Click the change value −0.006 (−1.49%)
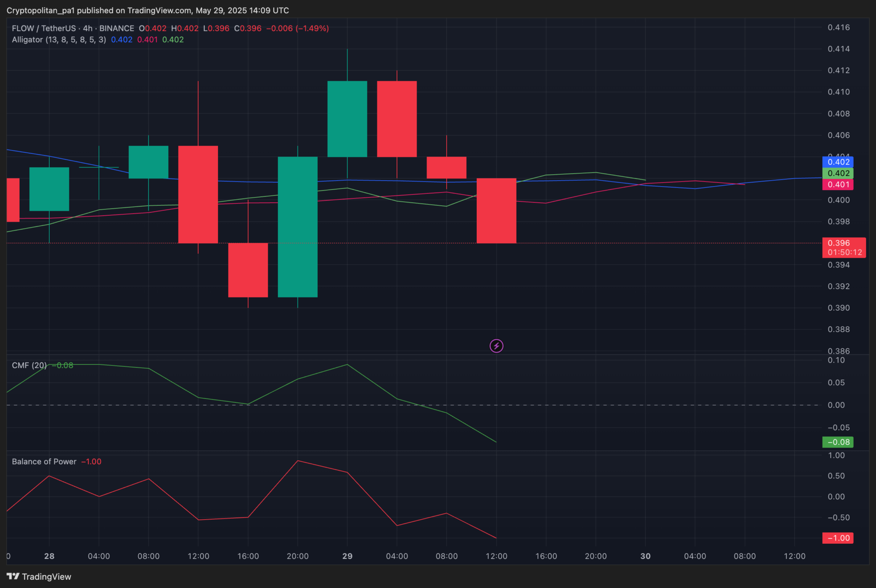The width and height of the screenshot is (876, 588). [x=297, y=28]
